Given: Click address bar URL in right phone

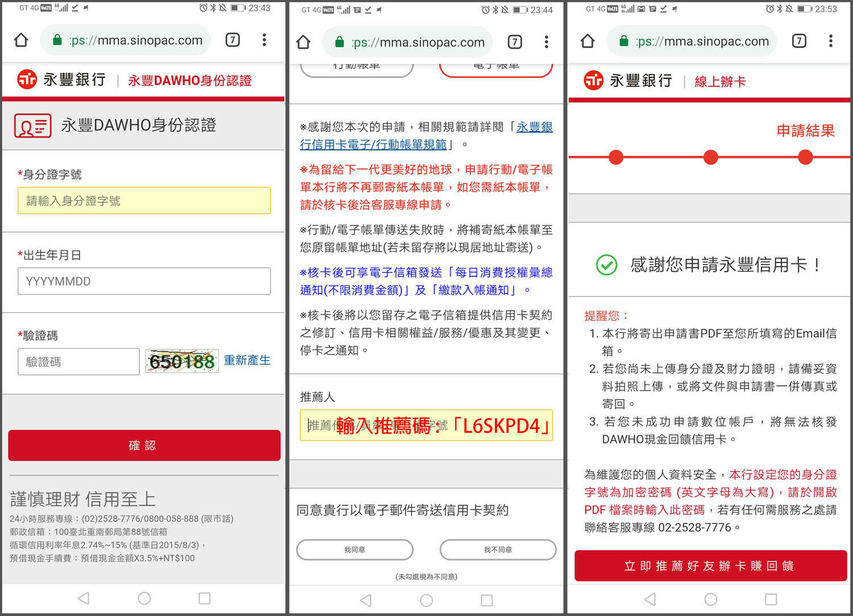Looking at the screenshot, I should tap(702, 41).
